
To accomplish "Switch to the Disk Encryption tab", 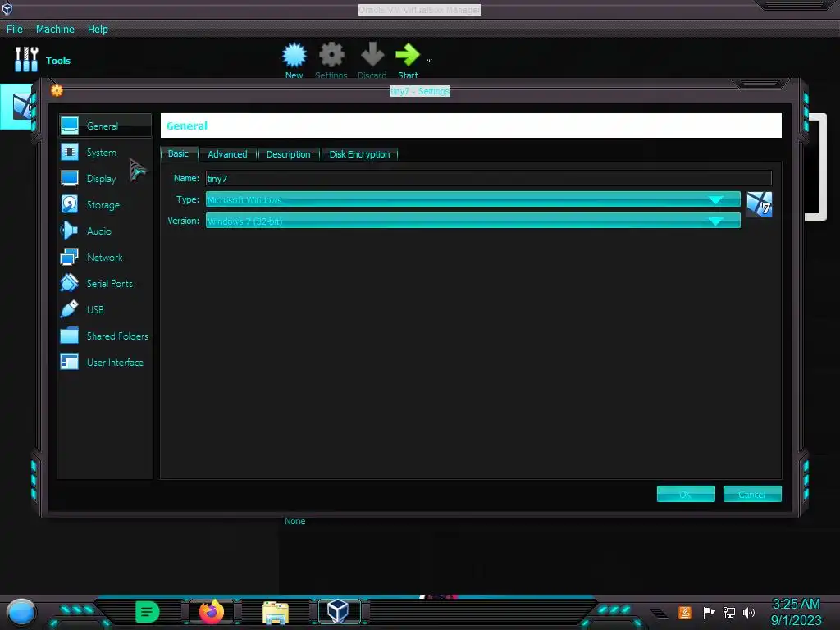I will 359,154.
